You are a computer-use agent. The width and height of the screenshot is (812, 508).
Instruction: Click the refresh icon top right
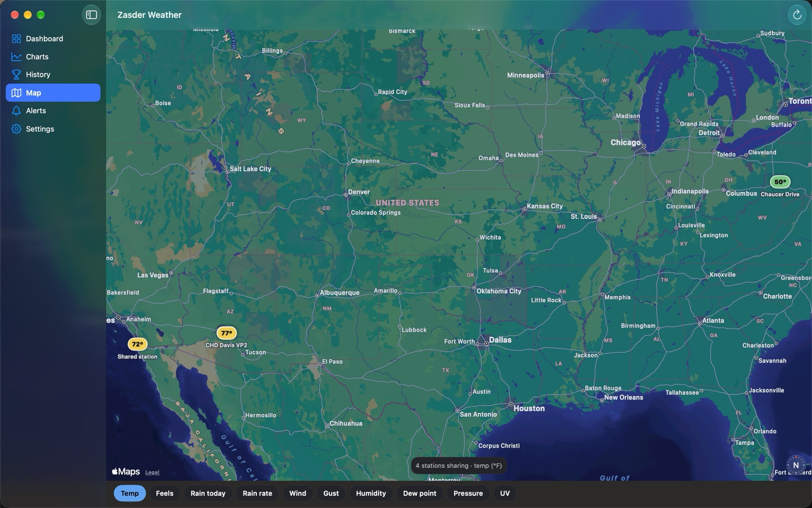(x=797, y=15)
